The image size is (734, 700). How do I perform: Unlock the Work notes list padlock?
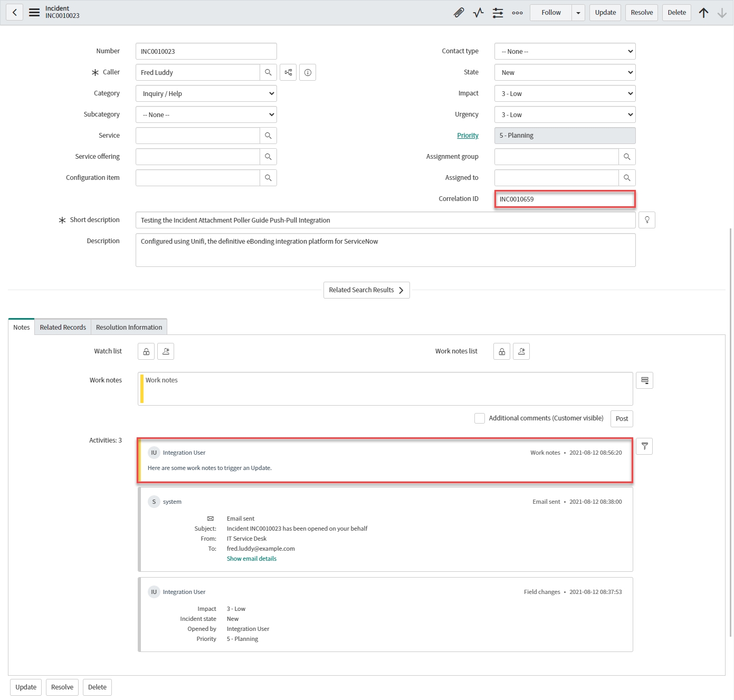point(502,351)
